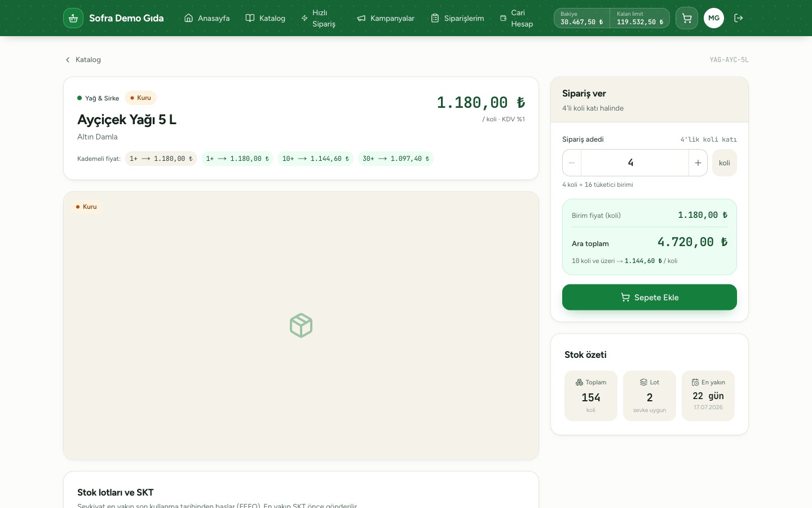Select the 10+ tier chip 1.144,60 ₺
The image size is (812, 508).
coord(316,159)
